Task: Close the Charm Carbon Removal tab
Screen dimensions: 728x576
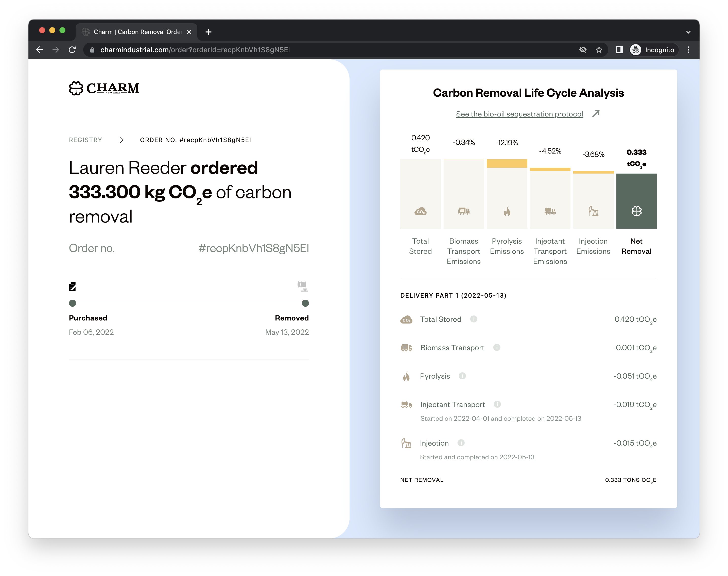Action: pyautogui.click(x=189, y=32)
